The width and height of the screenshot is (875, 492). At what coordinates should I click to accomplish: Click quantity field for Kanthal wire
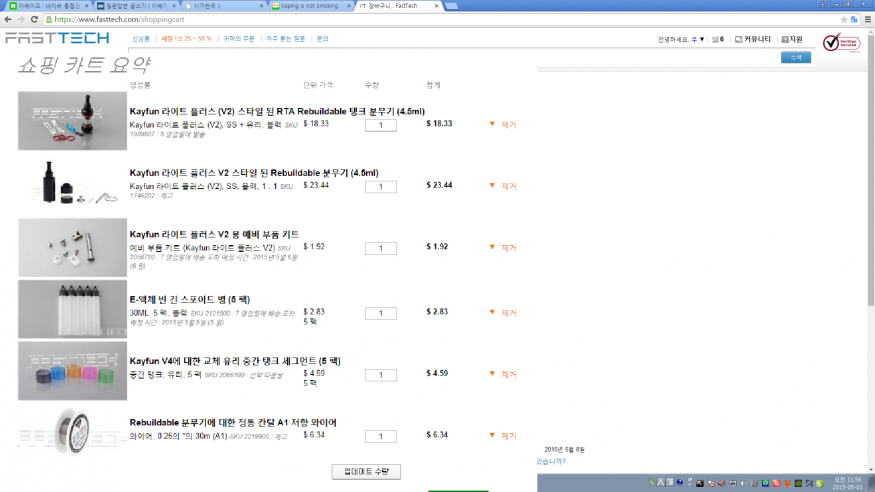tap(381, 436)
